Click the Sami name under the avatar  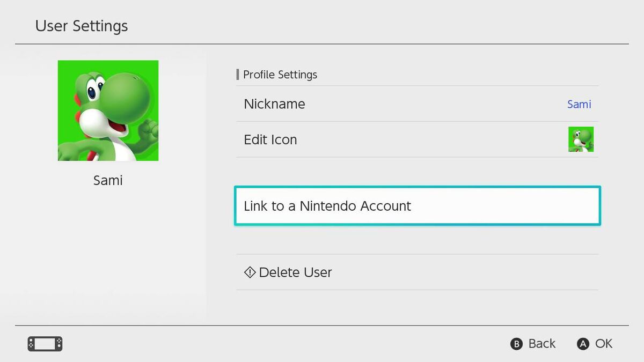[108, 181]
